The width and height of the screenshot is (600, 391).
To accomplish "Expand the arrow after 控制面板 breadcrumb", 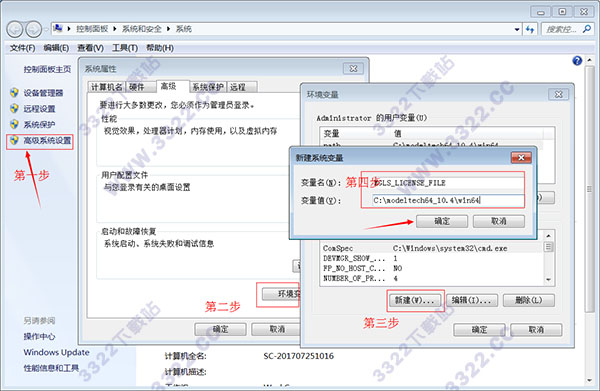I will [114, 29].
